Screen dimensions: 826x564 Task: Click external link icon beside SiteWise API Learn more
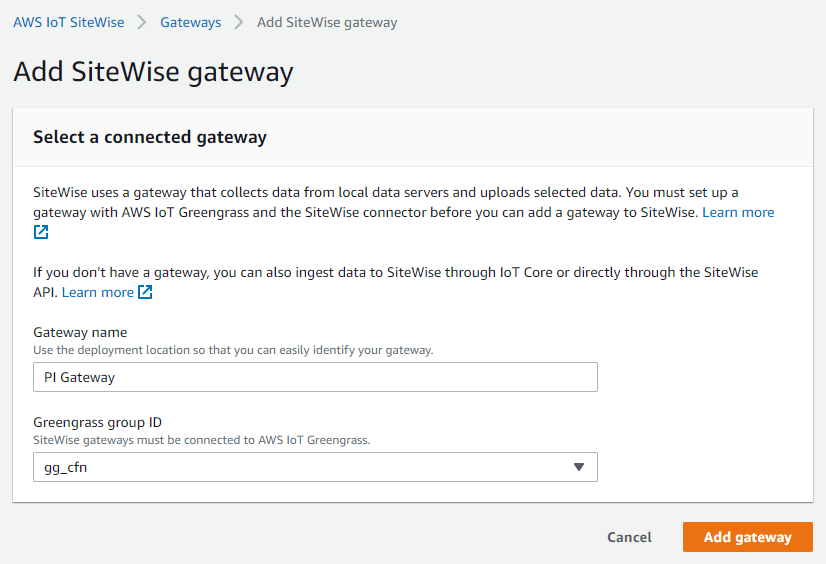(146, 292)
